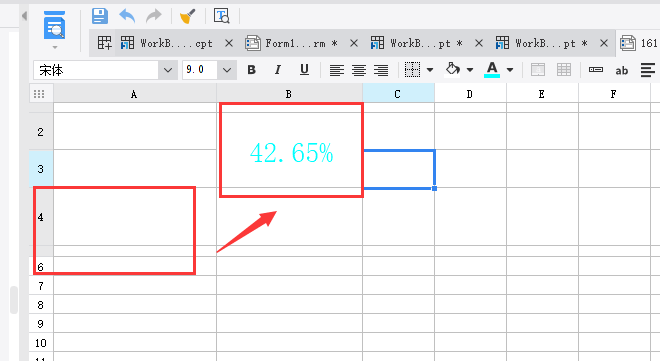Expand the font family dropdown arrow
The height and width of the screenshot is (361, 660).
click(168, 70)
